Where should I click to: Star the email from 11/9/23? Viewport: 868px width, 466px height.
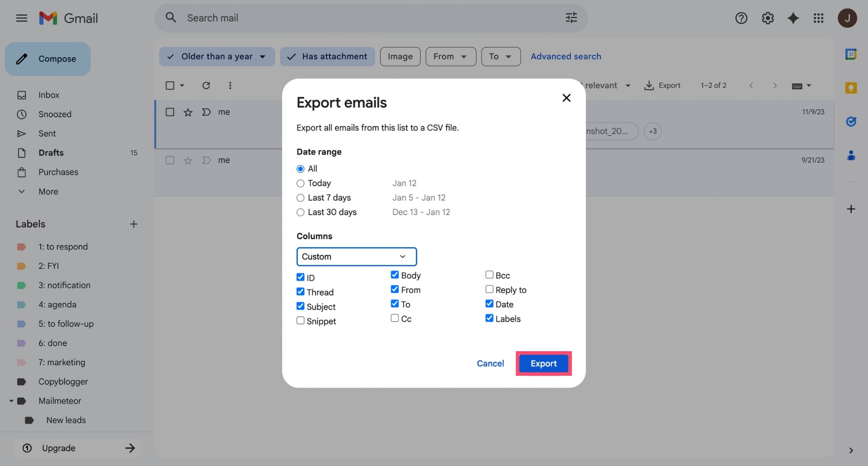188,112
